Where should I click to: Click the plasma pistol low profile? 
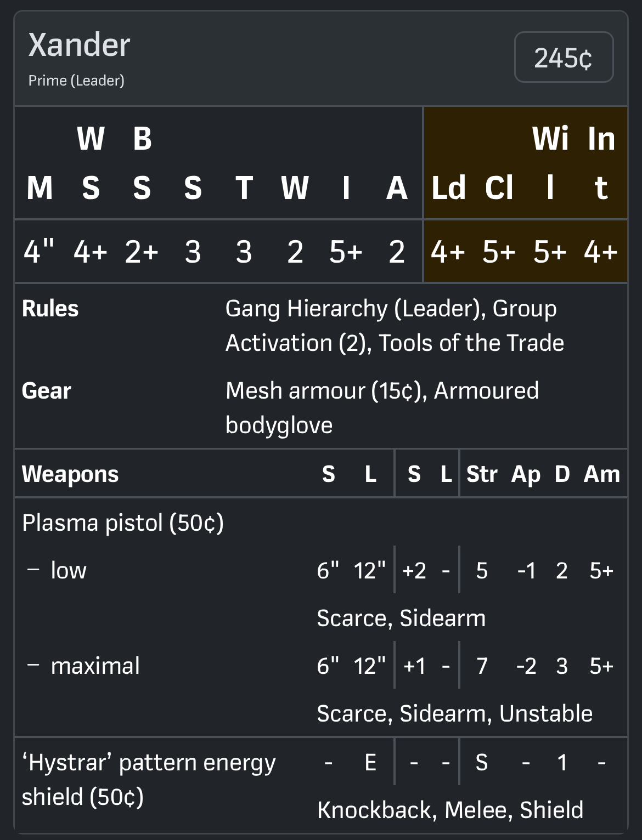(68, 570)
